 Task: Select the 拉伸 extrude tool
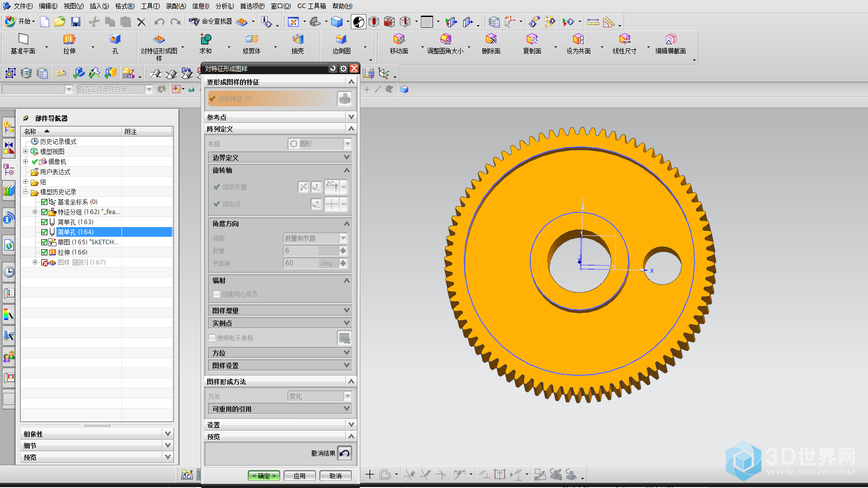pyautogui.click(x=69, y=44)
